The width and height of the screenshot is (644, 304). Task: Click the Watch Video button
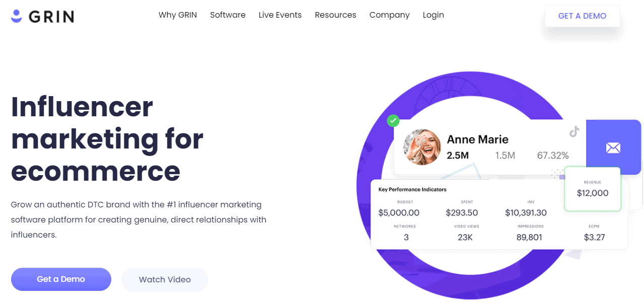165,280
